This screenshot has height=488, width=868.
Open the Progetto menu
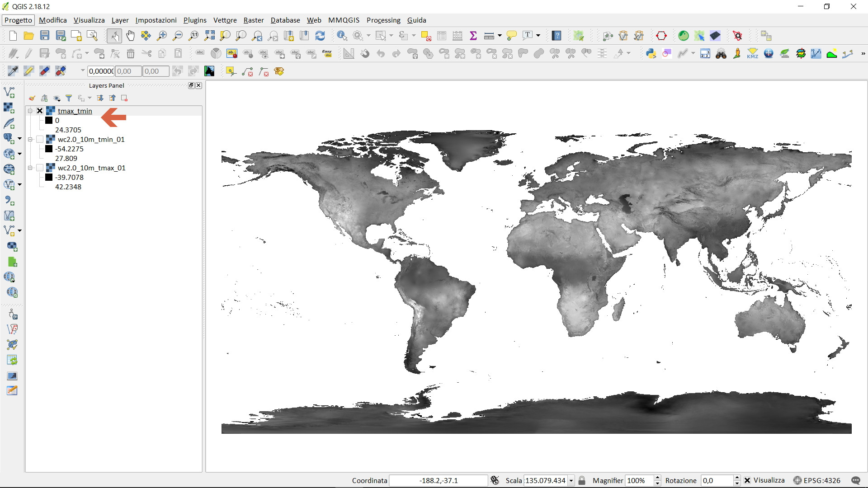18,20
